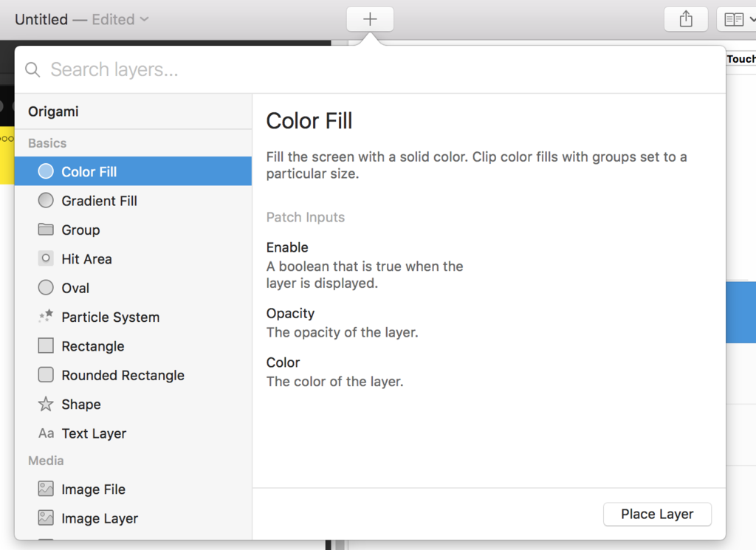756x550 pixels.
Task: Open the book-icon dropdown in the toolbar
Action: pos(738,19)
